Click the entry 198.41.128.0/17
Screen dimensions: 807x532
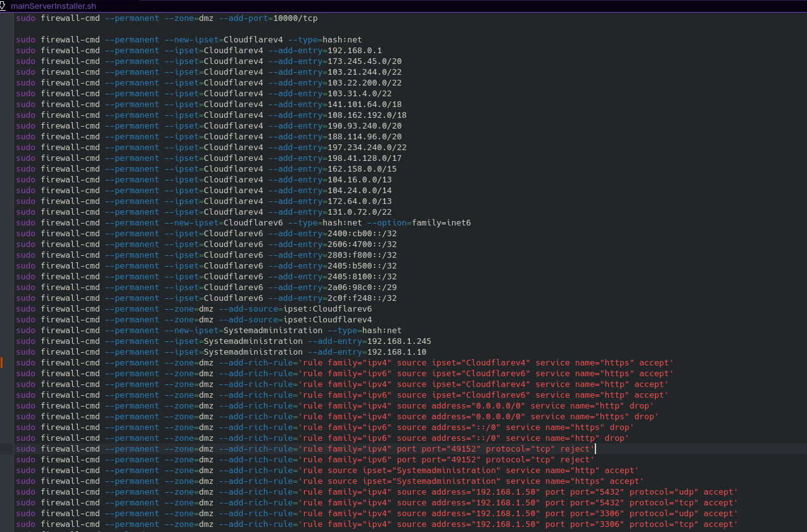pyautogui.click(x=365, y=158)
